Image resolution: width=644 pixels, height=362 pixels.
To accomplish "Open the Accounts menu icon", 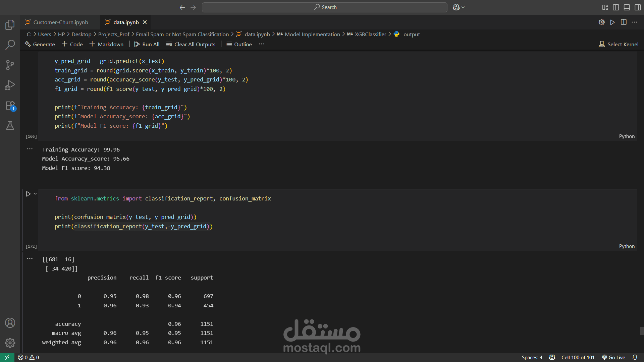I will coord(10,323).
